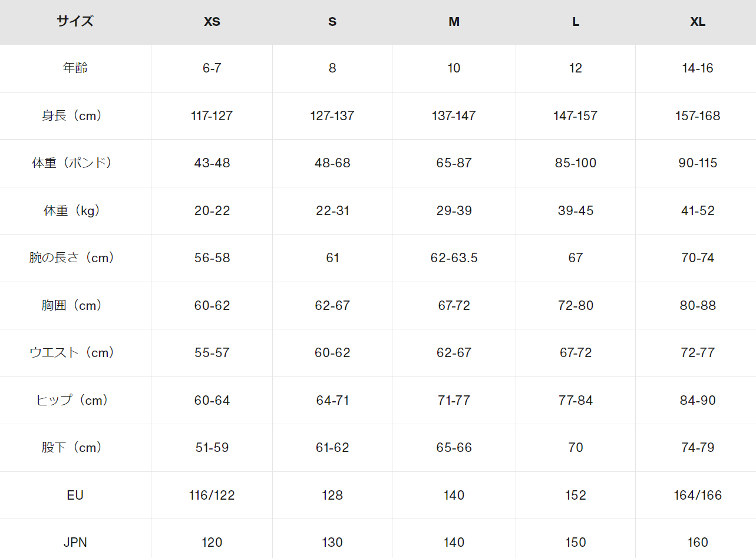This screenshot has height=558, width=756.
Task: Select the 22-31 kg weight cell
Action: (x=332, y=210)
